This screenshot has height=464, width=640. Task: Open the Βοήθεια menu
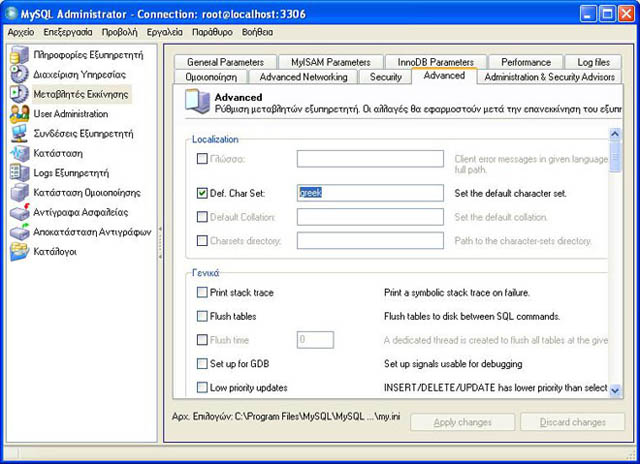coord(257,32)
